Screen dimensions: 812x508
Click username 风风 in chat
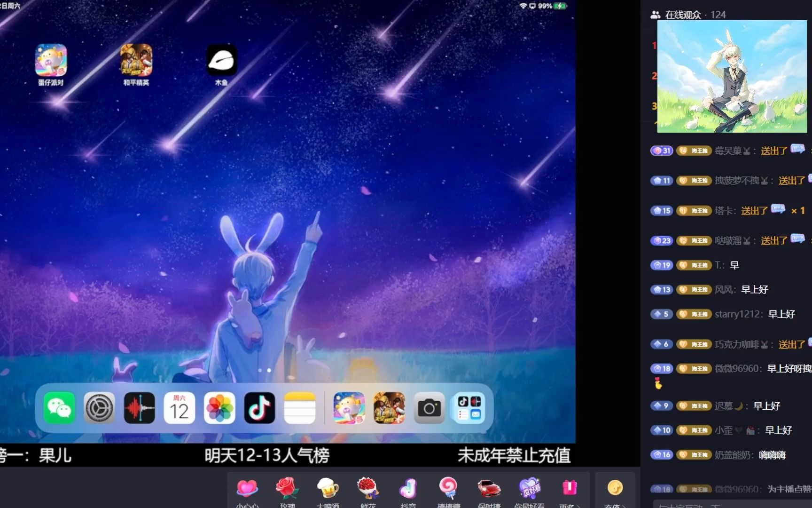[724, 290]
